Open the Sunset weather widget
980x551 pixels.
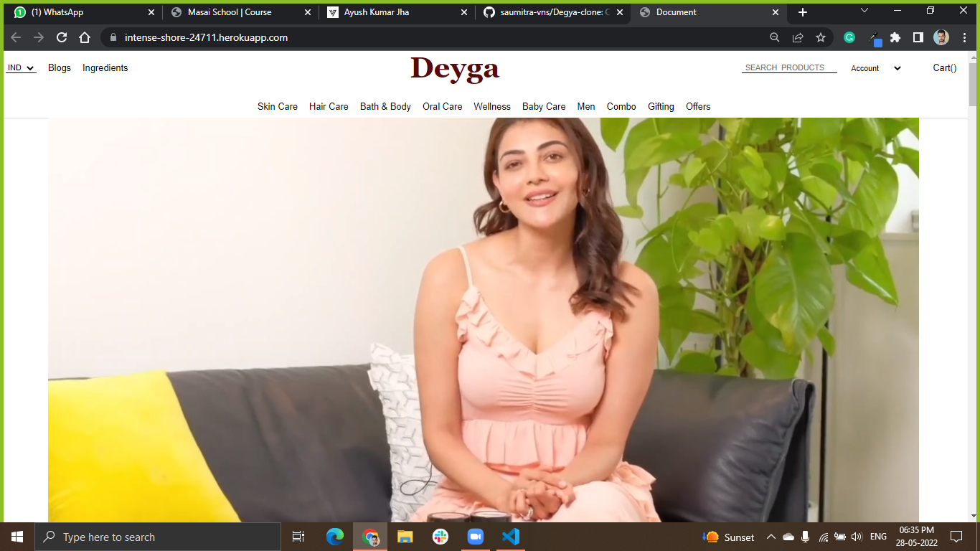tap(729, 537)
